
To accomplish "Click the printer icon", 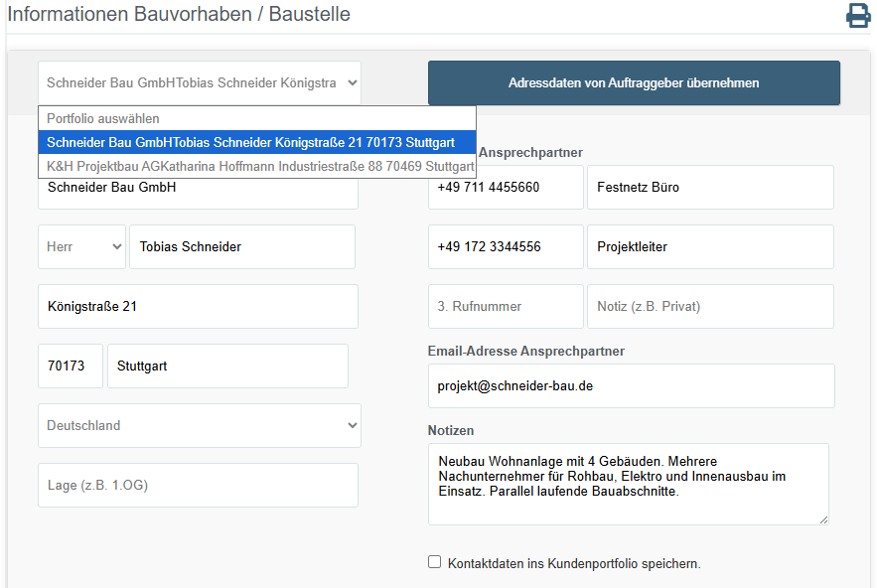I will pos(858,16).
